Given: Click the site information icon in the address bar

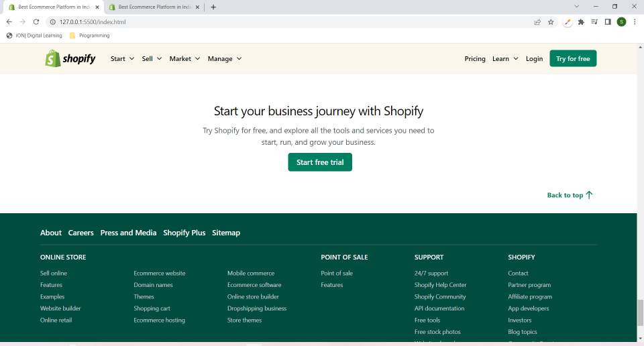Looking at the screenshot, I should [52, 22].
